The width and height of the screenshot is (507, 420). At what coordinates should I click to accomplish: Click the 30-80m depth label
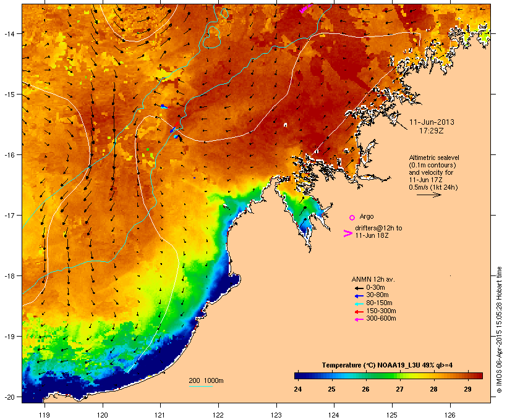(377, 295)
